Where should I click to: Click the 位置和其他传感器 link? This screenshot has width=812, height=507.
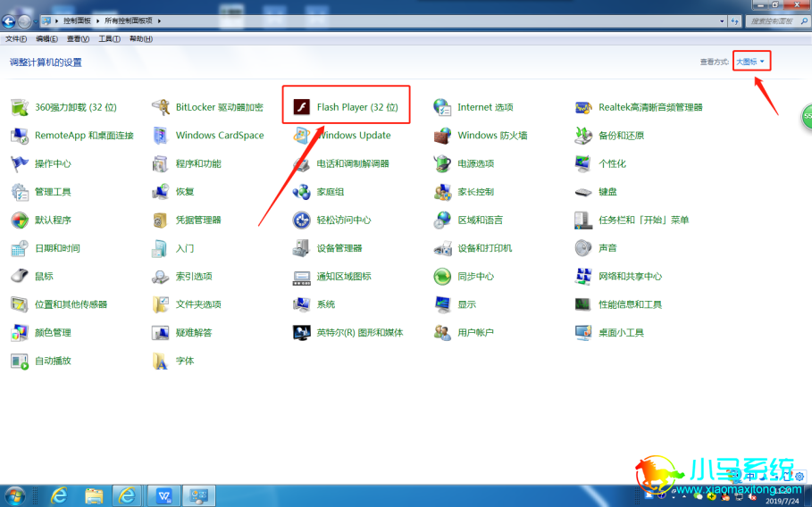coord(71,304)
